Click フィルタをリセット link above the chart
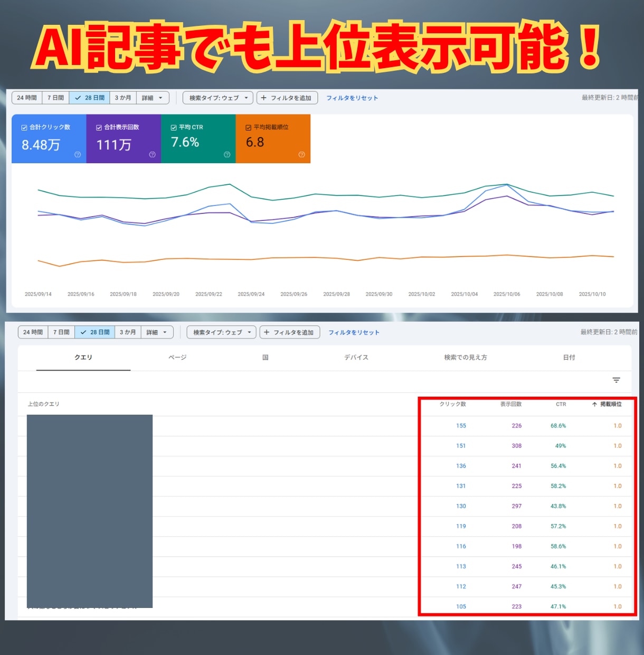The image size is (644, 655). 352,98
